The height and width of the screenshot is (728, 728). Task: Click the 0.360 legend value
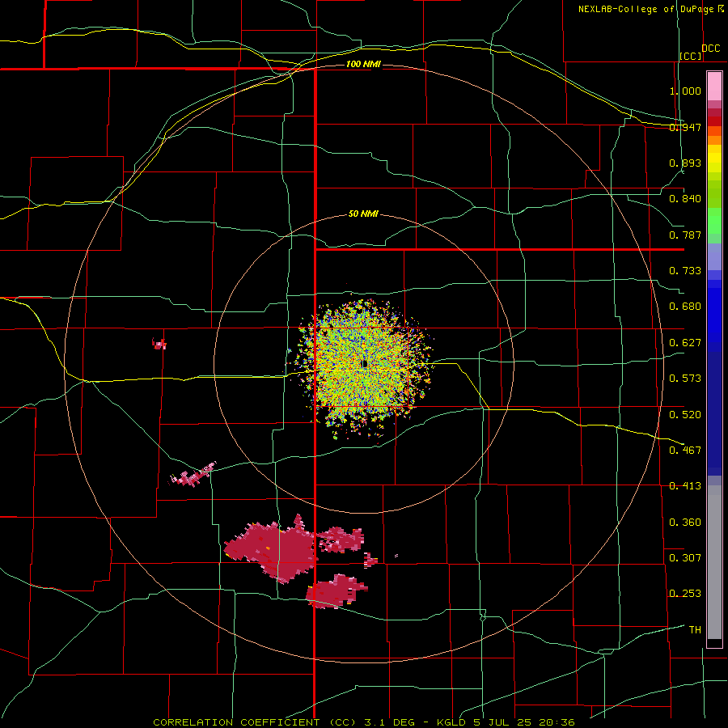[685, 523]
